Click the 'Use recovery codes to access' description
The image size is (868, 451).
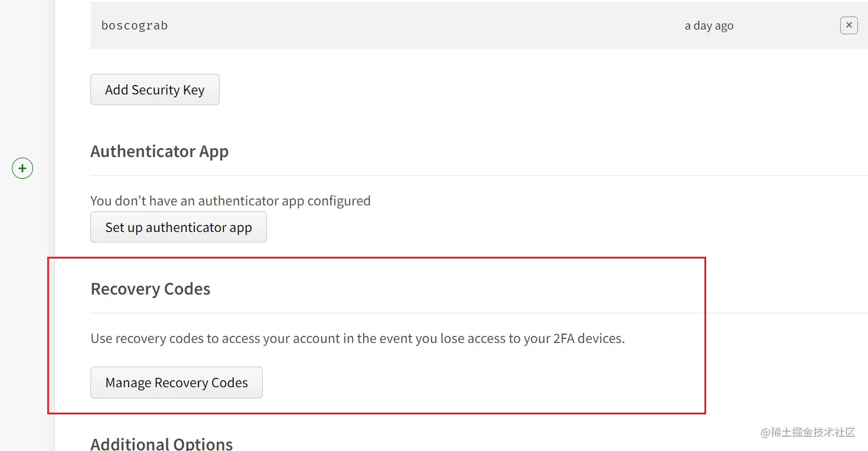[x=358, y=338]
